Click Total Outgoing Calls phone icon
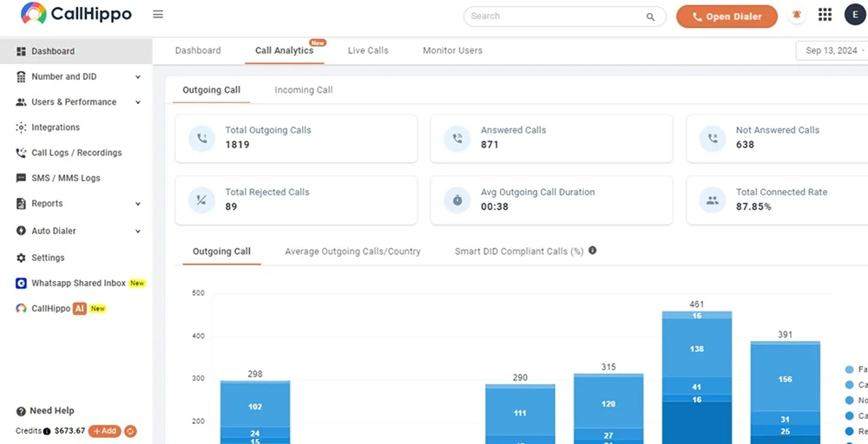Image resolution: width=868 pixels, height=444 pixels. pos(202,139)
